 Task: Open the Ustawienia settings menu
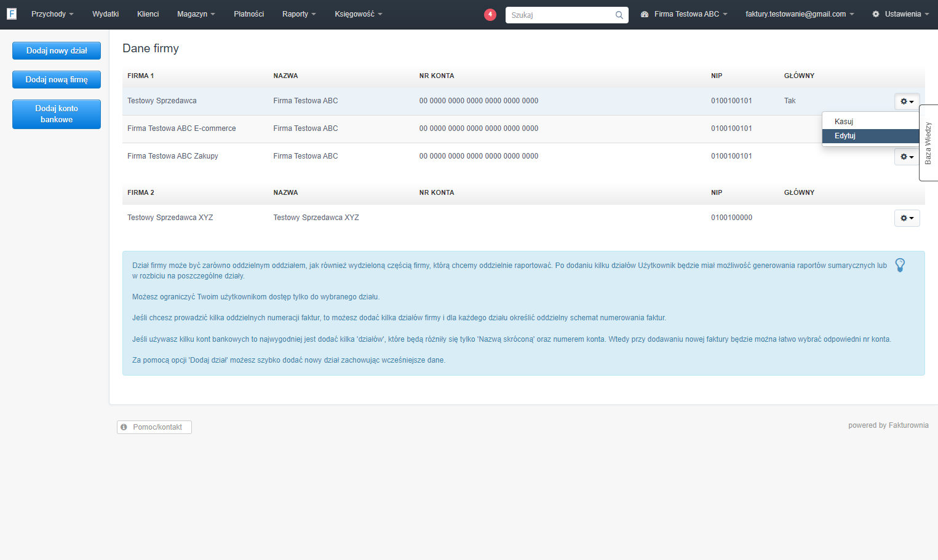[x=900, y=14]
